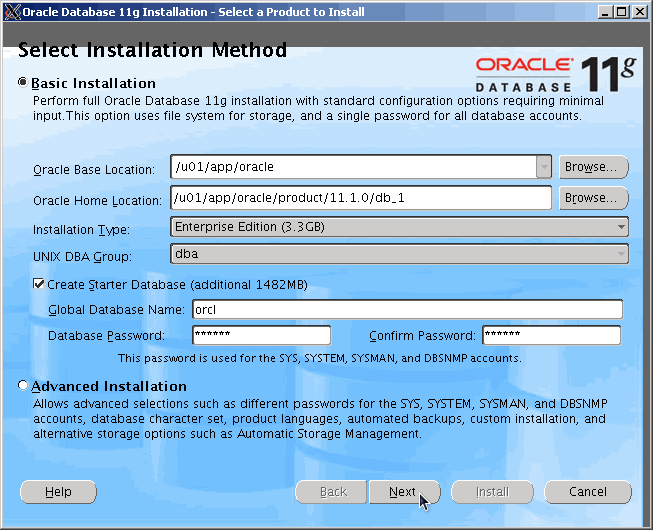Browse for the Oracle Home Location
This screenshot has height=530, width=653.
[x=594, y=198]
